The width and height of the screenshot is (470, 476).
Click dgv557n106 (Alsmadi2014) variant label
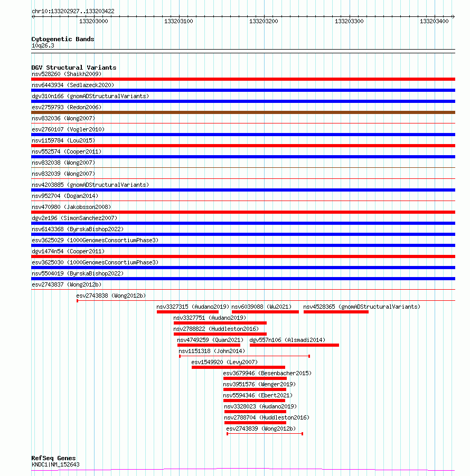tap(287, 340)
